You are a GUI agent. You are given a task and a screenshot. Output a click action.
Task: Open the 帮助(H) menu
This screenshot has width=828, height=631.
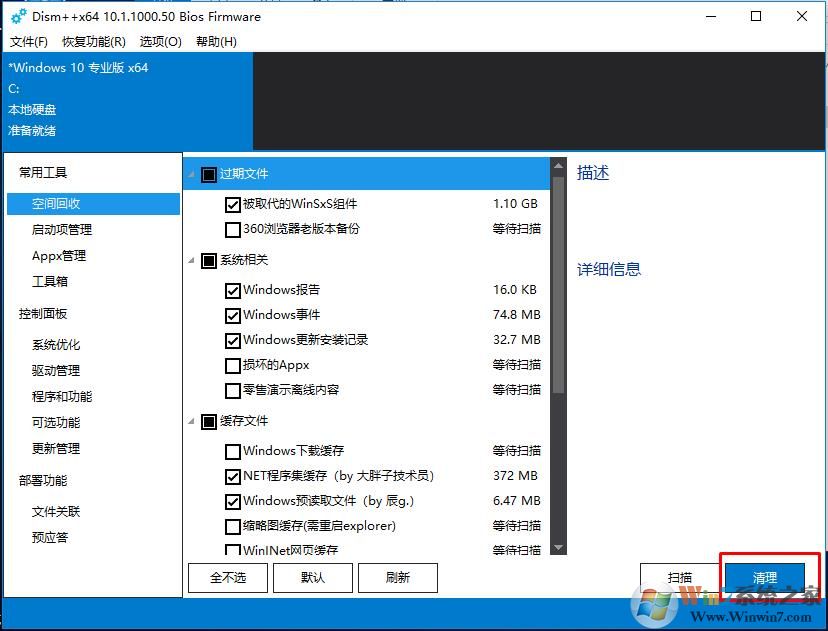pyautogui.click(x=216, y=42)
